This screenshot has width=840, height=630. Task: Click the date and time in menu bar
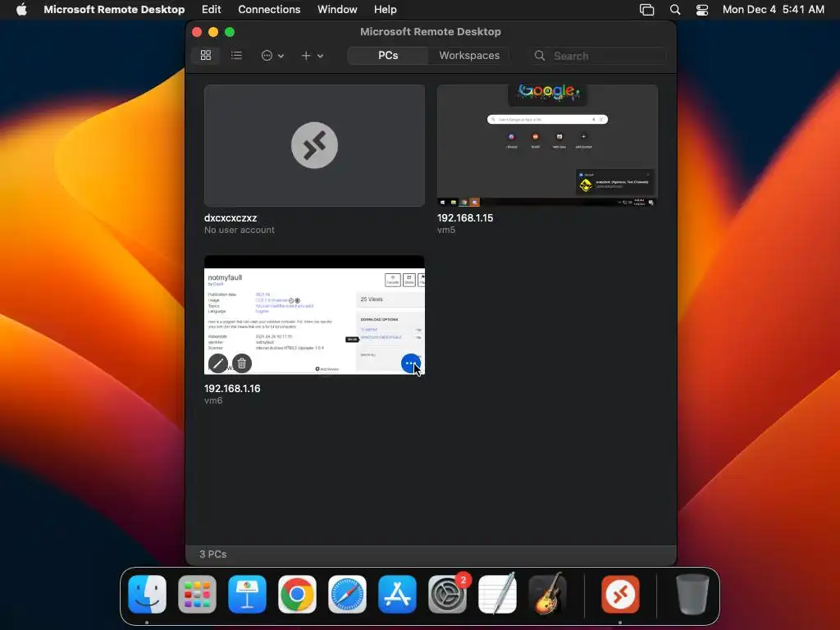pos(773,9)
